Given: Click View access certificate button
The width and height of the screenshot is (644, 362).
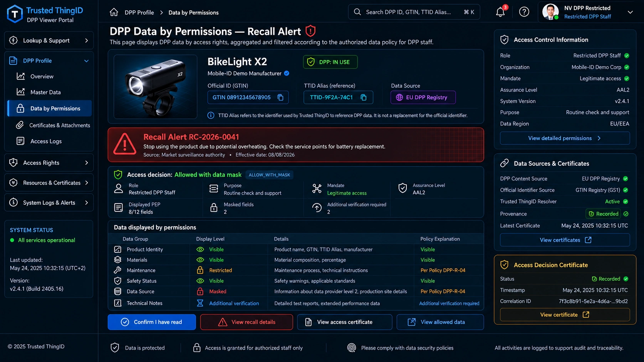Looking at the screenshot, I should pyautogui.click(x=345, y=322).
